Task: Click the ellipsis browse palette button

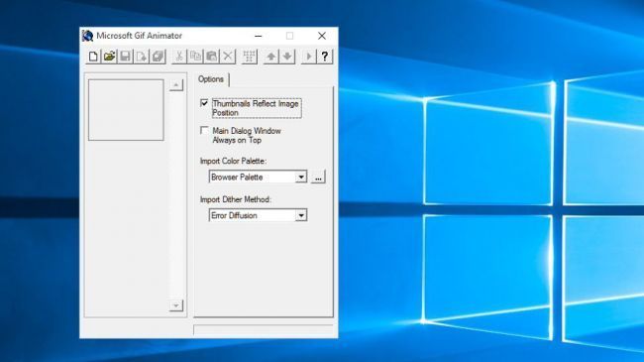Action: coord(318,177)
